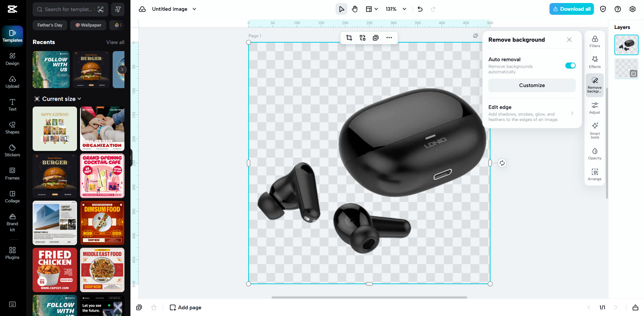Click the Download all button
The image size is (644, 316).
tap(571, 9)
